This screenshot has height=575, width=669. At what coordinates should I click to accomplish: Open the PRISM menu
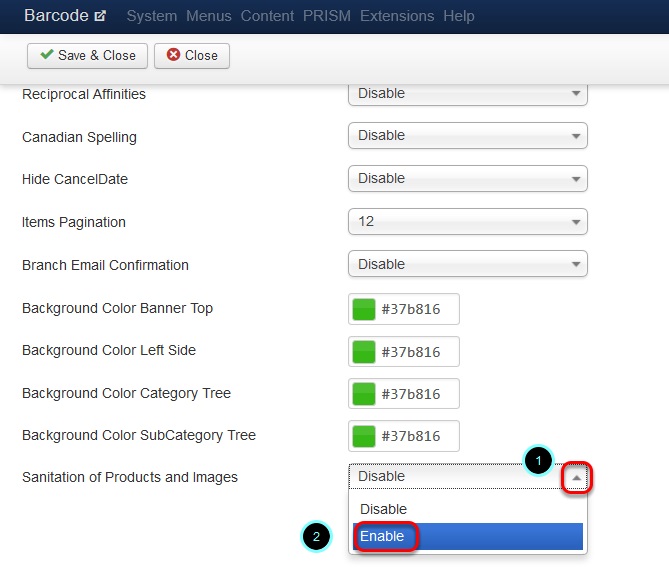point(327,16)
